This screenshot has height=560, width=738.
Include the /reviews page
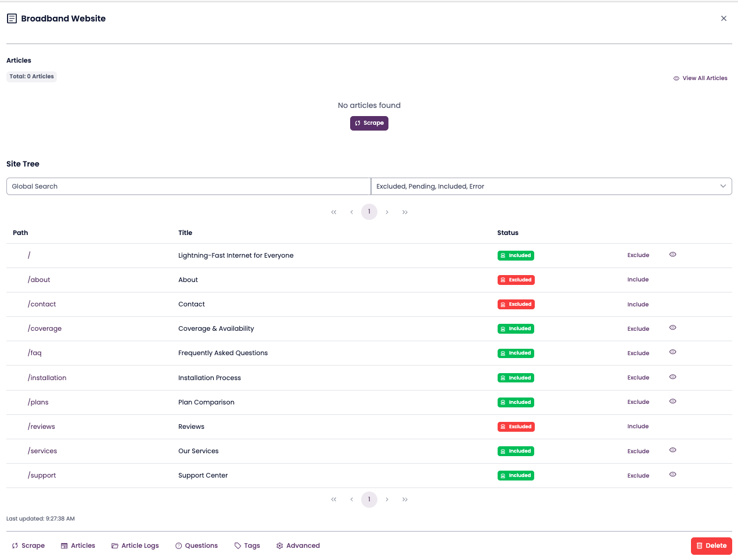[638, 427]
